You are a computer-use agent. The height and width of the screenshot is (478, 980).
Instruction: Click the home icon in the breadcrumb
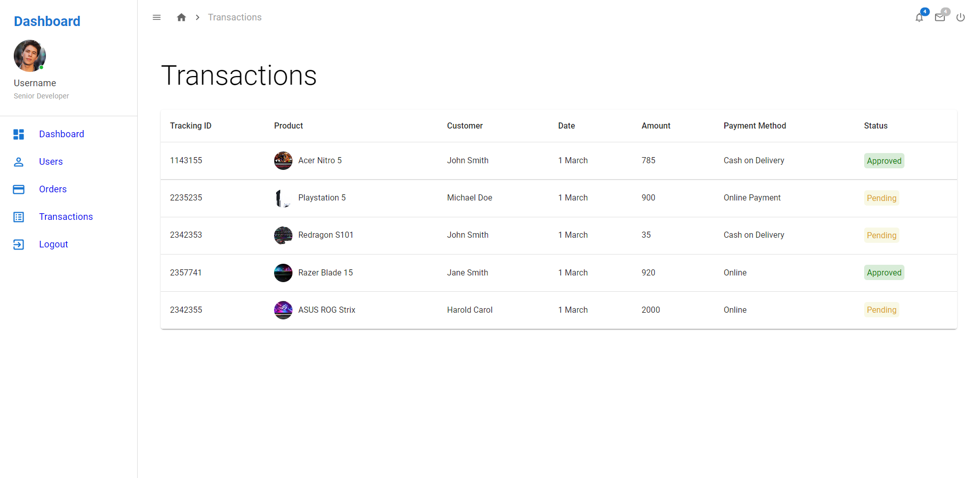pos(181,17)
